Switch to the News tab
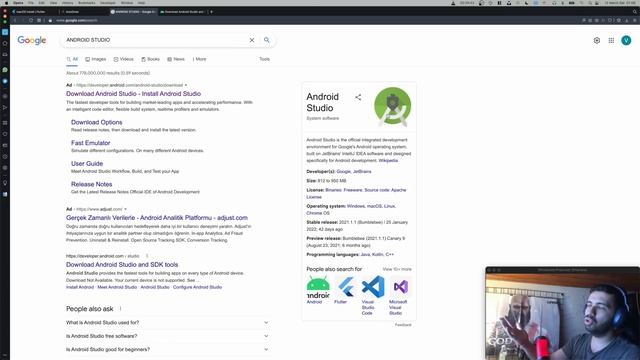640x360 pixels. [176, 59]
